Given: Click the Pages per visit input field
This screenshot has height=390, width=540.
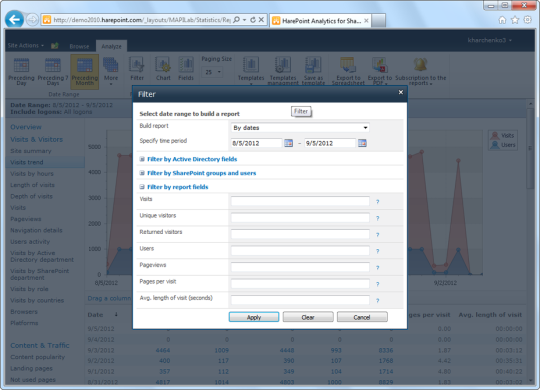Looking at the screenshot, I should (x=300, y=284).
